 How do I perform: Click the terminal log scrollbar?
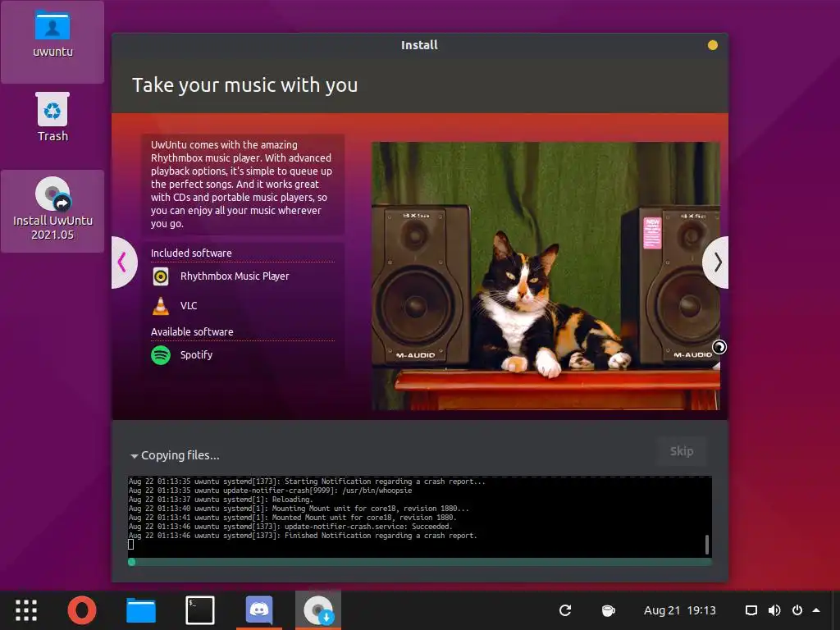coord(707,545)
